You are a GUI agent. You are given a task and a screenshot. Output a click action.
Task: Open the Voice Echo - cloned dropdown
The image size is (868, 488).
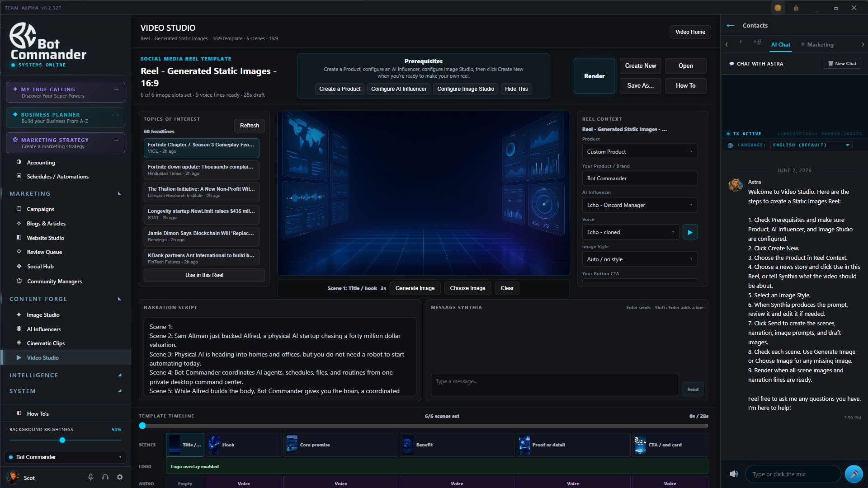coord(631,232)
